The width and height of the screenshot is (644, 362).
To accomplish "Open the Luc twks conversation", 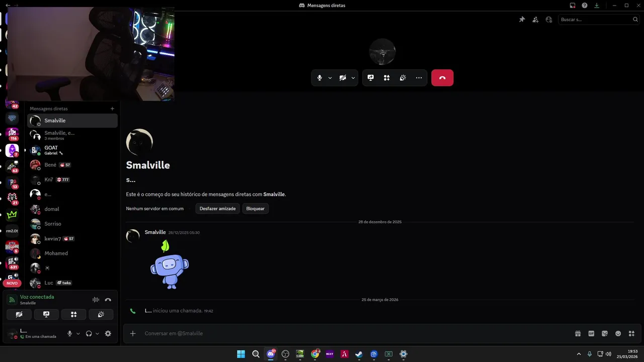I will point(72,283).
